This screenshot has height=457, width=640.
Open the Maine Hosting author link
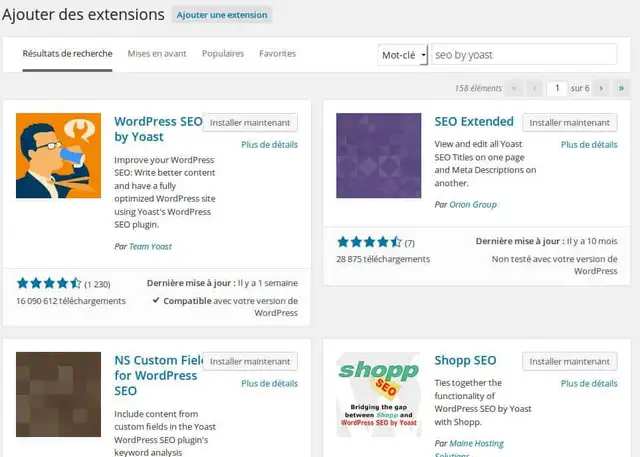pos(476,444)
